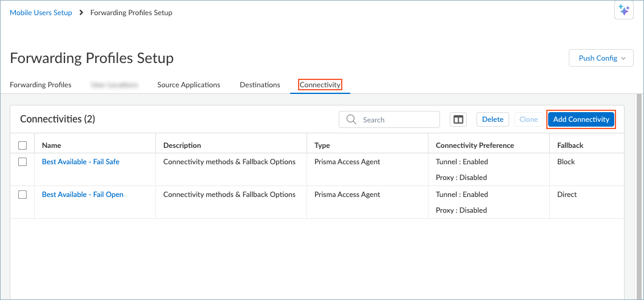Click the search magnifier icon
The width and height of the screenshot is (644, 300).
(351, 119)
